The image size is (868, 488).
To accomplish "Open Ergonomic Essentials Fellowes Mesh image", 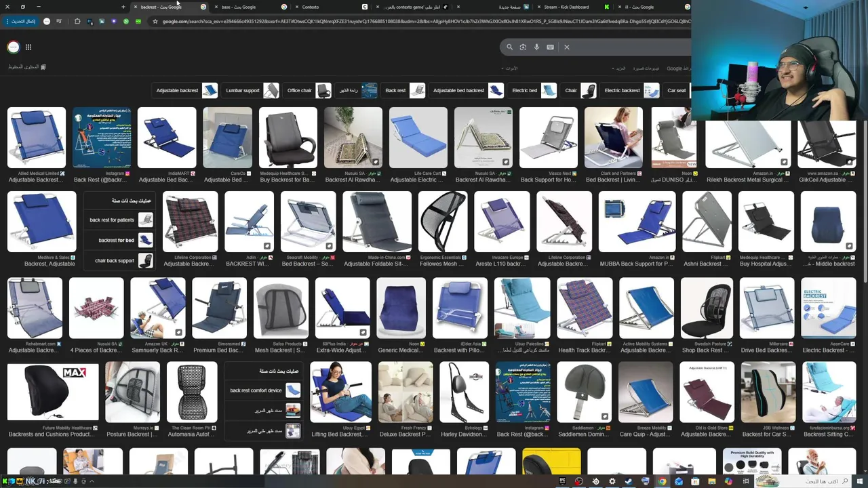I will coord(443,222).
